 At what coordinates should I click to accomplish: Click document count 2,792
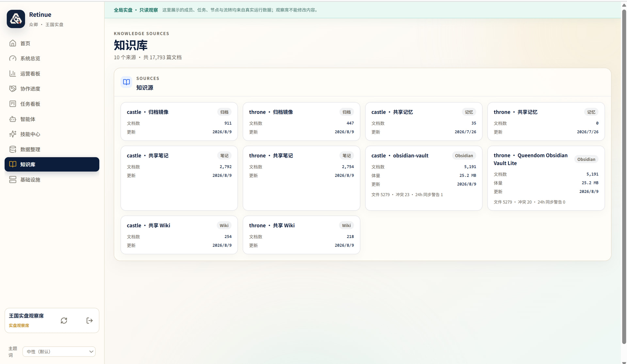(226, 167)
